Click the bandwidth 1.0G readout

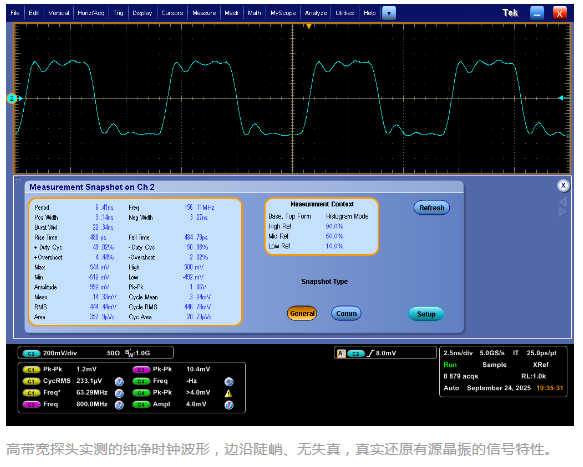pyautogui.click(x=138, y=353)
